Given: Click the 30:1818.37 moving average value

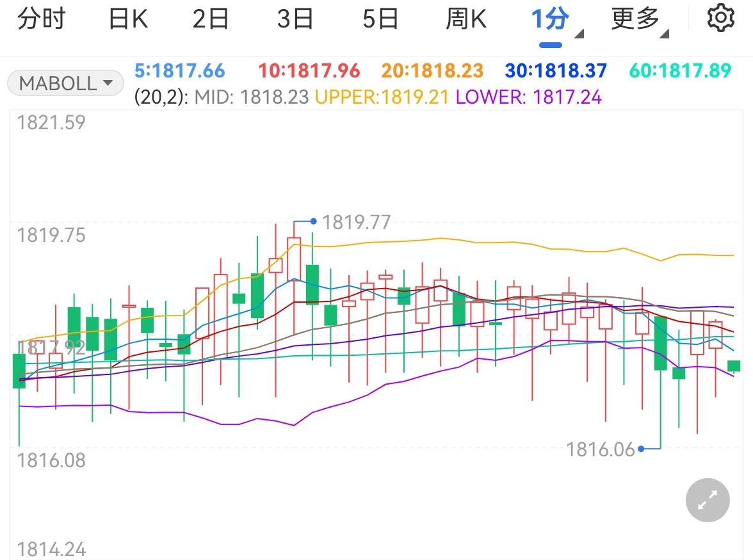Looking at the screenshot, I should pyautogui.click(x=556, y=71).
